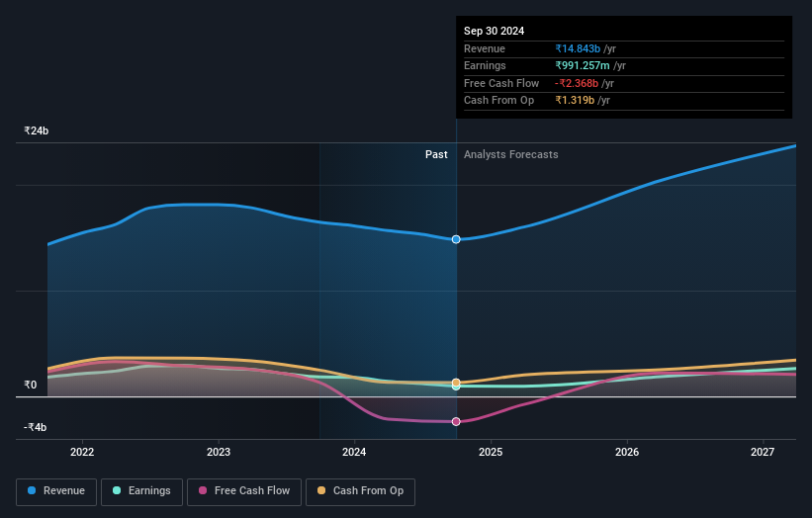The width and height of the screenshot is (812, 518).
Task: Click the 2027 x-axis label
Action: [x=763, y=452]
